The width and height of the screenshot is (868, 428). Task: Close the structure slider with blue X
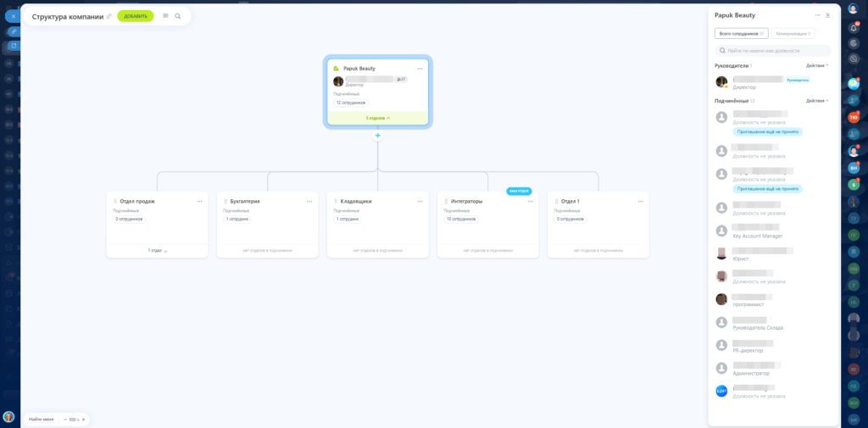(x=14, y=16)
